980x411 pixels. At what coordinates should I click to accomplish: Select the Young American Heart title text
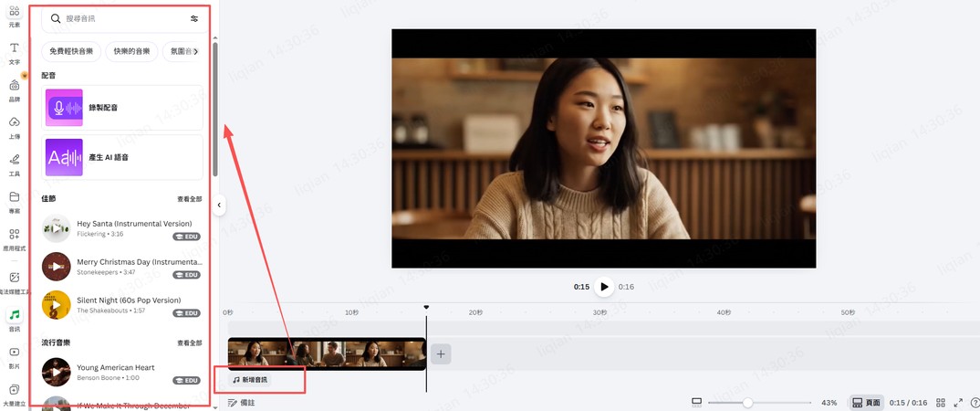point(116,367)
